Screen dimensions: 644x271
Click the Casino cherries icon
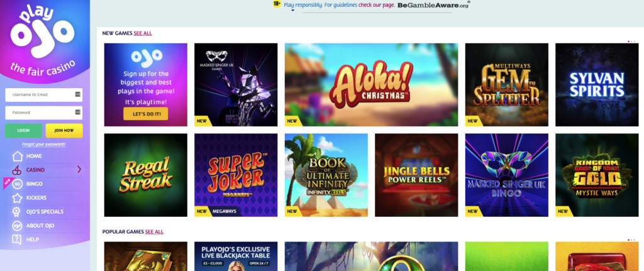[x=17, y=170]
